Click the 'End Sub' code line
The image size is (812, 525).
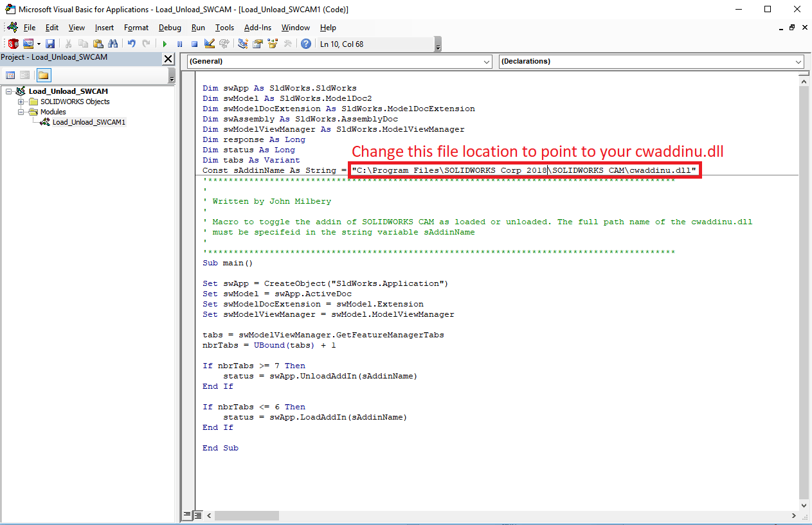coord(221,448)
